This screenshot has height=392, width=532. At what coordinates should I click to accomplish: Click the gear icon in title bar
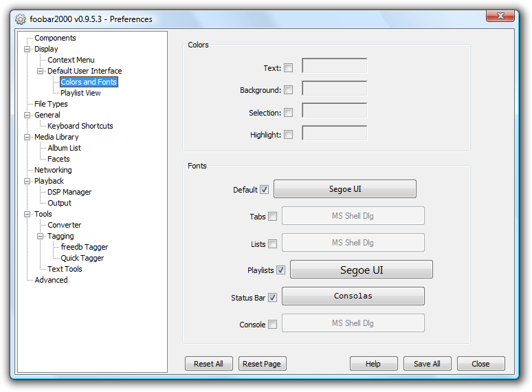point(20,19)
